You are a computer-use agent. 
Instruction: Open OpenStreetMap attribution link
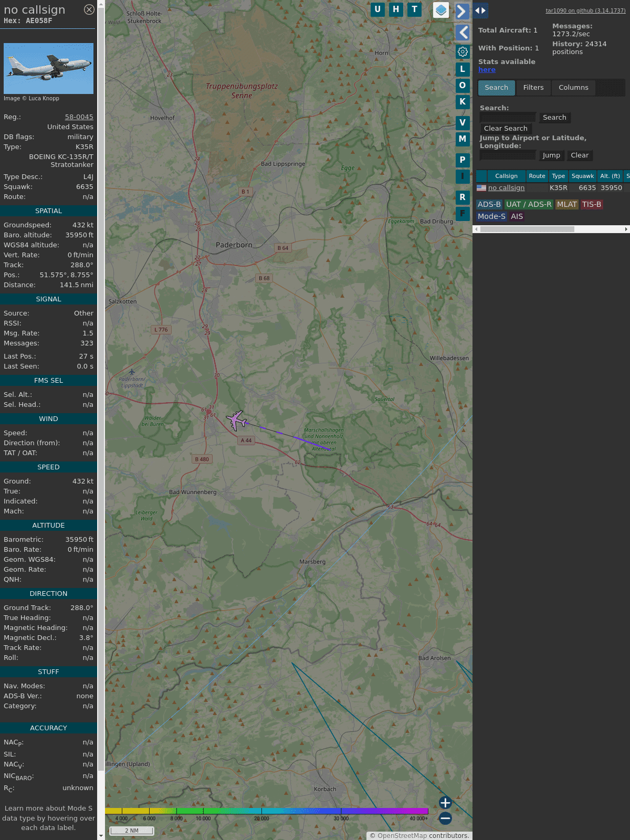[x=402, y=836]
